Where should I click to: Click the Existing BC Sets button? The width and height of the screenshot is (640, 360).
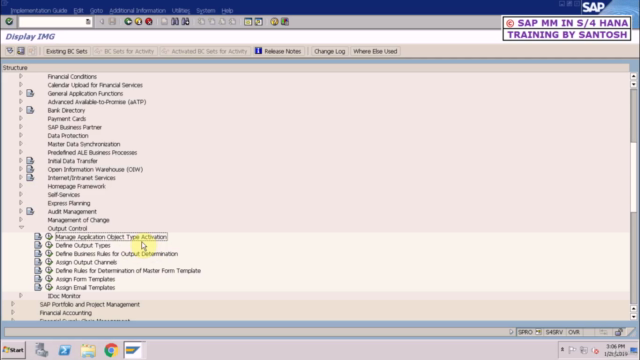point(67,51)
